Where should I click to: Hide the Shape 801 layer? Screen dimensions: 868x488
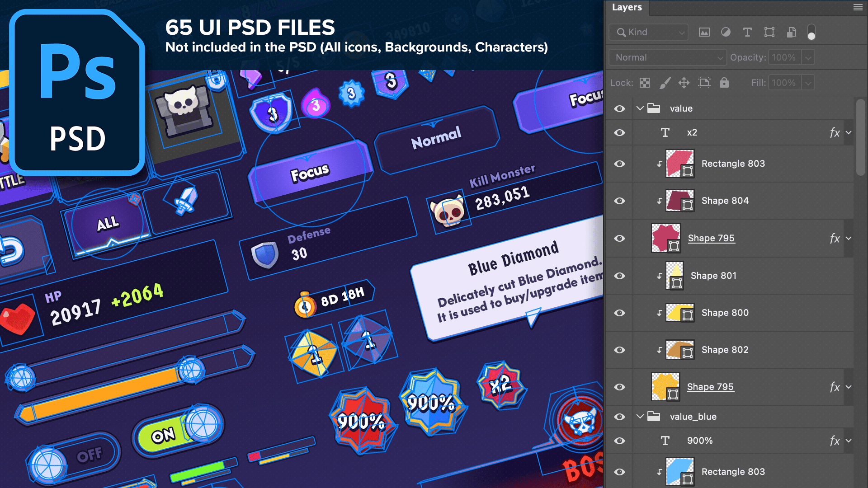(620, 276)
